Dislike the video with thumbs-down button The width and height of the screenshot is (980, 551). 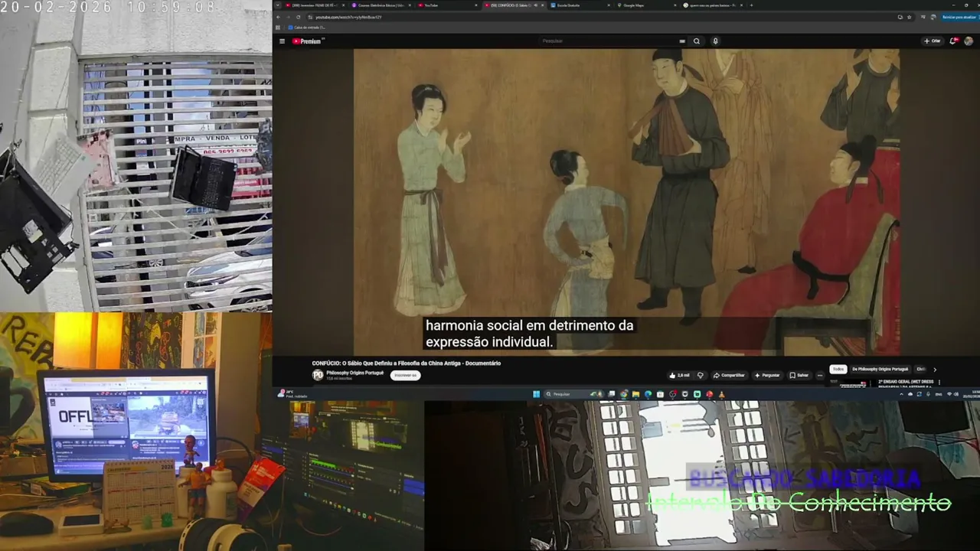click(x=700, y=375)
